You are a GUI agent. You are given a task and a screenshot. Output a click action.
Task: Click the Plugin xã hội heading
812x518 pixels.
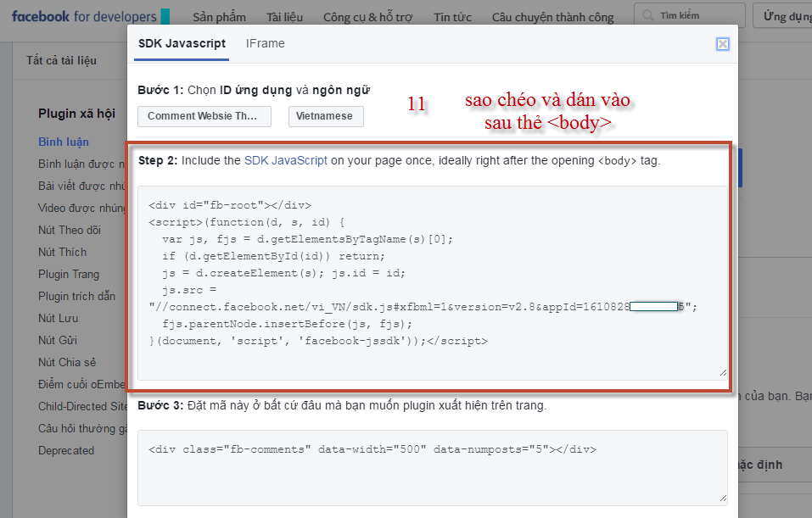pyautogui.click(x=76, y=114)
